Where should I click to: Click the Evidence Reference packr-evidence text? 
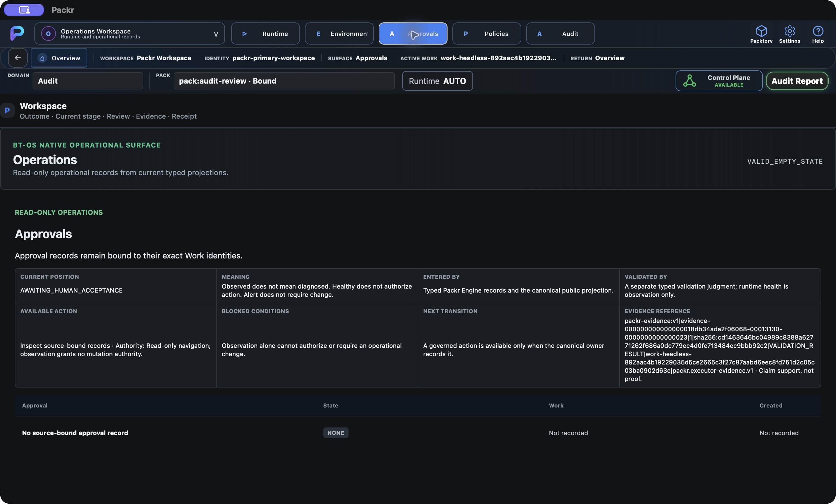[719, 350]
